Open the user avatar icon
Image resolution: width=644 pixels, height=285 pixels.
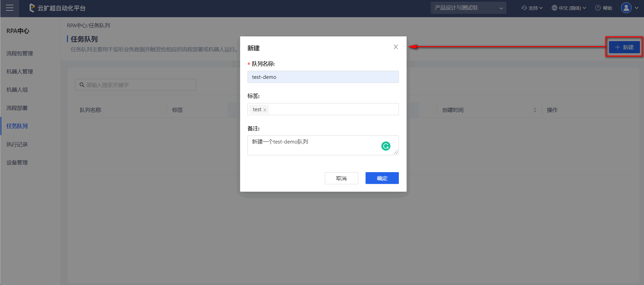click(x=626, y=8)
